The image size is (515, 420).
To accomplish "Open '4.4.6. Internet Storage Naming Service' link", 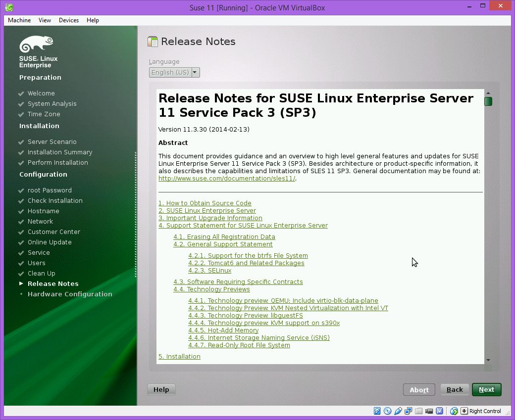I will pyautogui.click(x=259, y=338).
